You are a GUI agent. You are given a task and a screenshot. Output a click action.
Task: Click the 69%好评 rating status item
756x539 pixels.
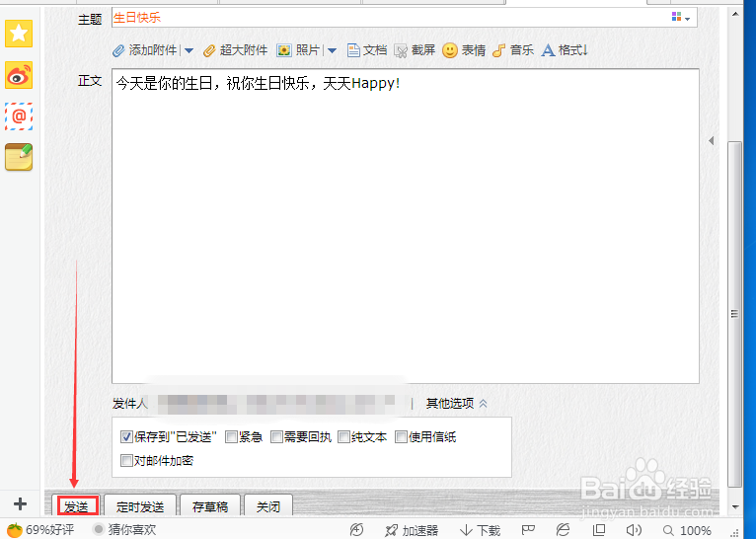(40, 530)
